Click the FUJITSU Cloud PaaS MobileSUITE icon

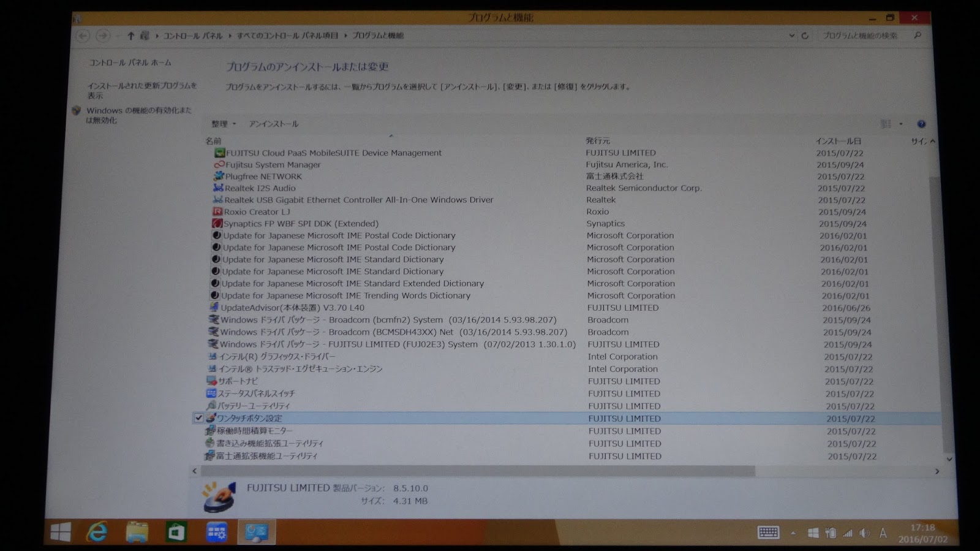[x=220, y=153]
